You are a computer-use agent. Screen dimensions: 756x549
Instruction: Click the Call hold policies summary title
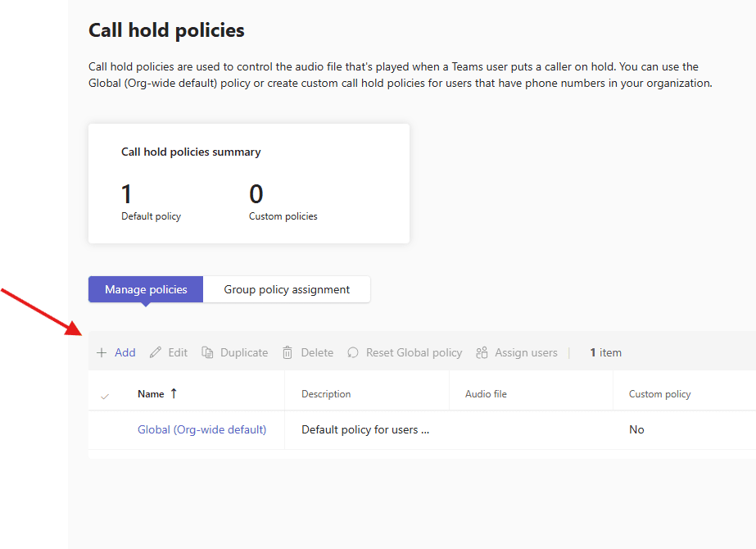click(x=191, y=152)
